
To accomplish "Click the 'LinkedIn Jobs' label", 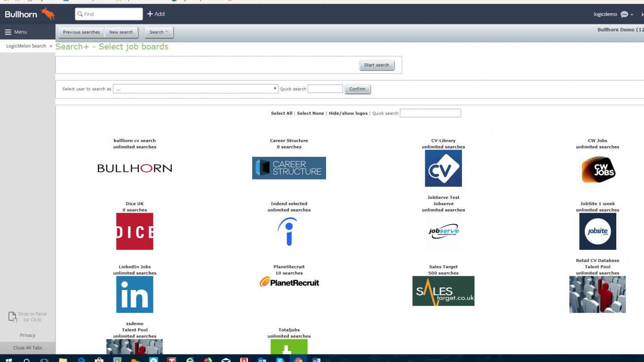I will coord(135,267).
